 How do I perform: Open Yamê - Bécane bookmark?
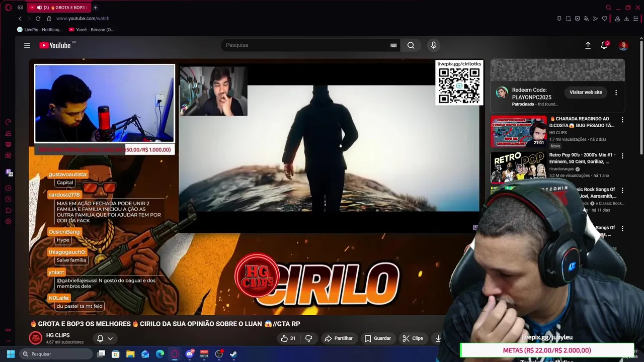click(x=92, y=30)
